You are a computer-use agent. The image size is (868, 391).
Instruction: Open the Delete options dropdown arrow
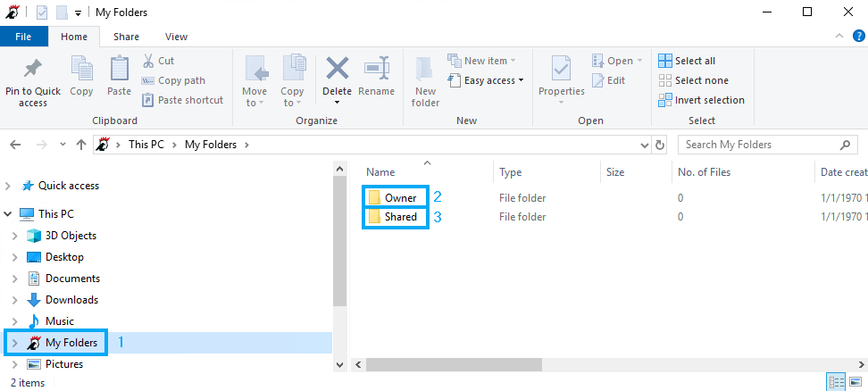(338, 103)
